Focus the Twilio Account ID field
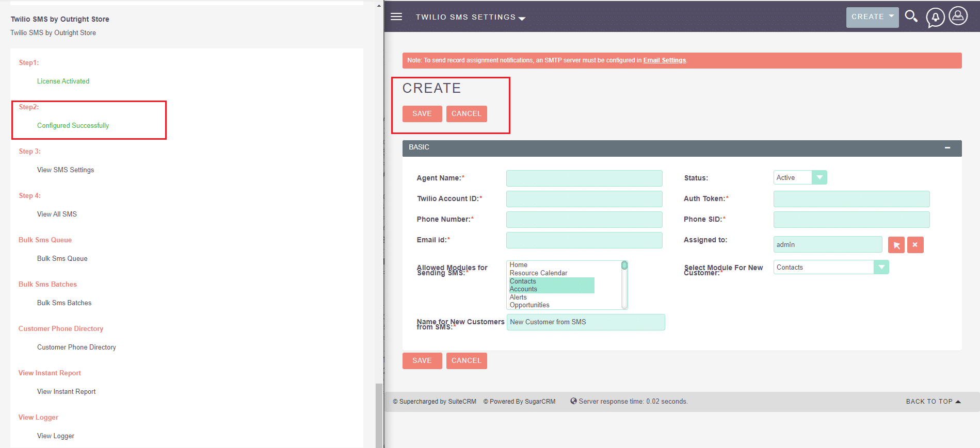This screenshot has height=448, width=980. point(584,199)
